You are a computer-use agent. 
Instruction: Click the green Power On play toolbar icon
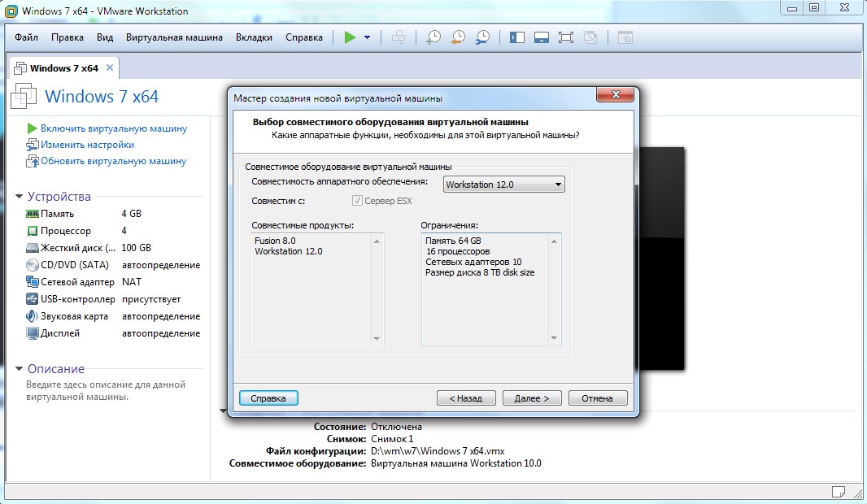click(x=350, y=37)
